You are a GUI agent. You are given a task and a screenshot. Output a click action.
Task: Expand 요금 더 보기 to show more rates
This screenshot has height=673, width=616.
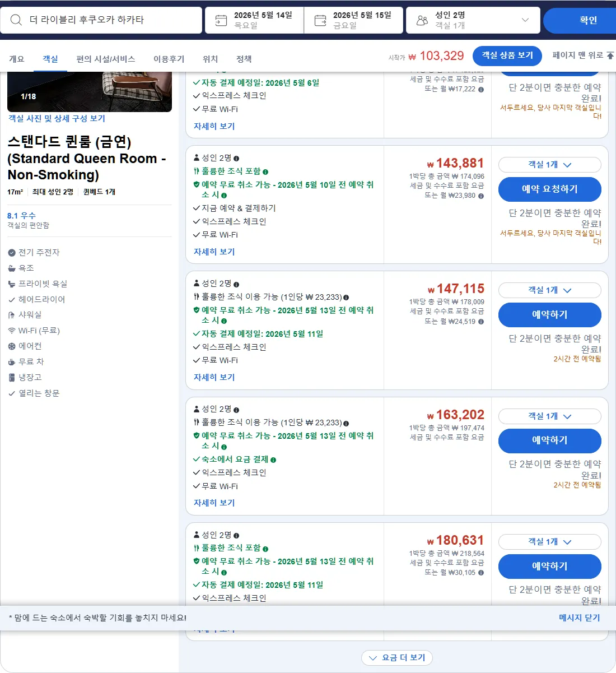pyautogui.click(x=397, y=658)
